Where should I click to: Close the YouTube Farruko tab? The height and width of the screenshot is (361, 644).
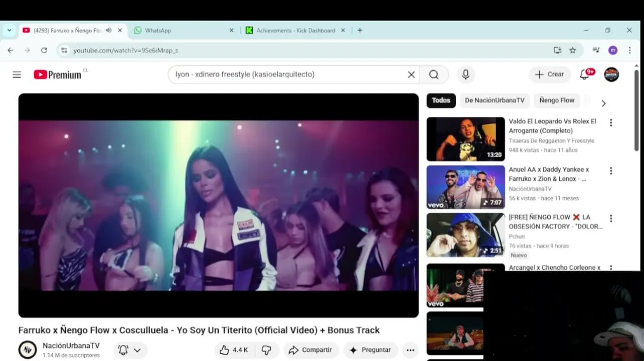pyautogui.click(x=120, y=30)
